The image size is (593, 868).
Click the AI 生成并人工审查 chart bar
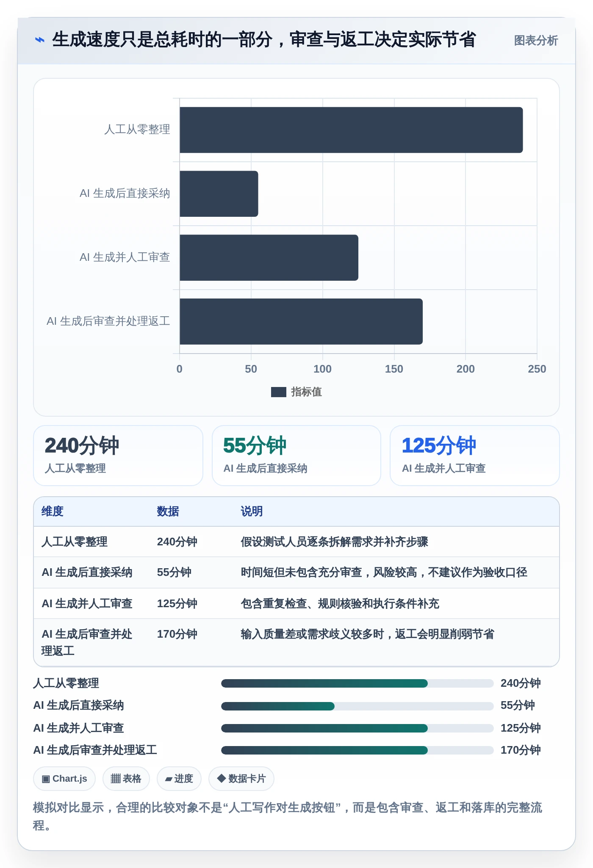pyautogui.click(x=269, y=258)
